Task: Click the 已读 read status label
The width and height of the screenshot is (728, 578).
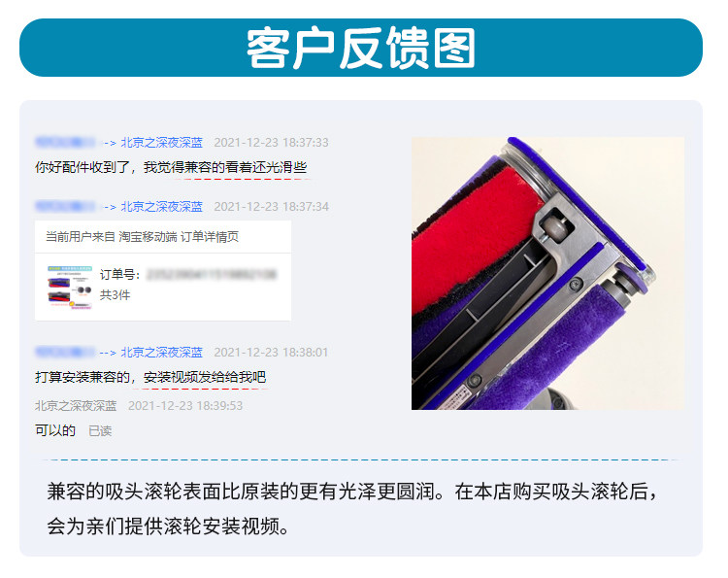Action: 100,431
